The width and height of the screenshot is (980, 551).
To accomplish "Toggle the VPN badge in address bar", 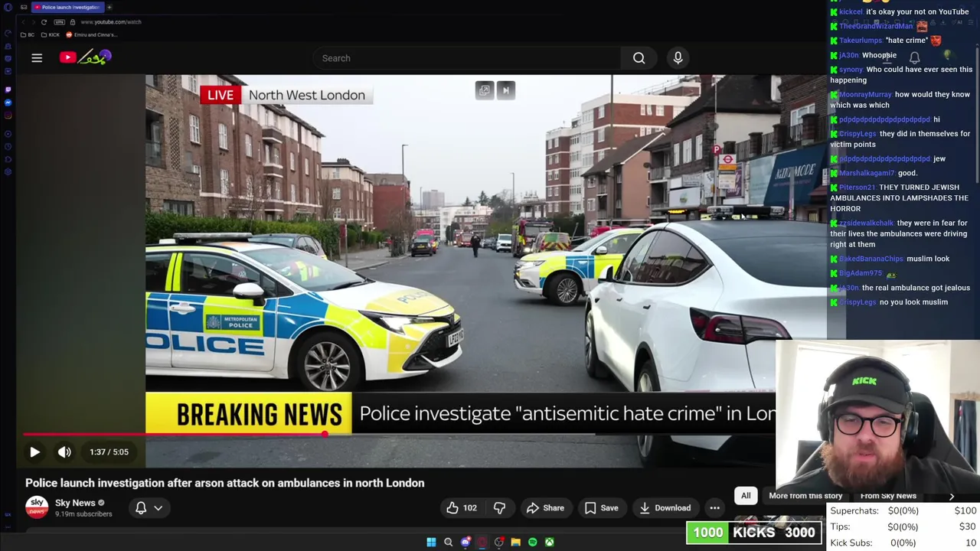I will click(x=60, y=22).
